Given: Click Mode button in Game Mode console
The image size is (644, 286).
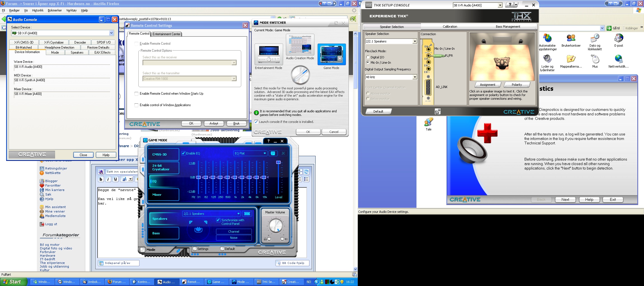Looking at the screenshot, I should (x=148, y=250).
